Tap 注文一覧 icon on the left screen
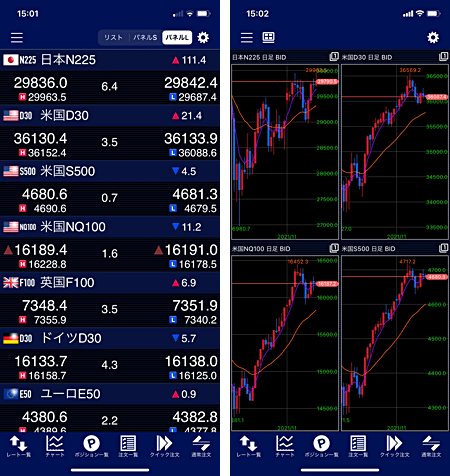 click(128, 447)
